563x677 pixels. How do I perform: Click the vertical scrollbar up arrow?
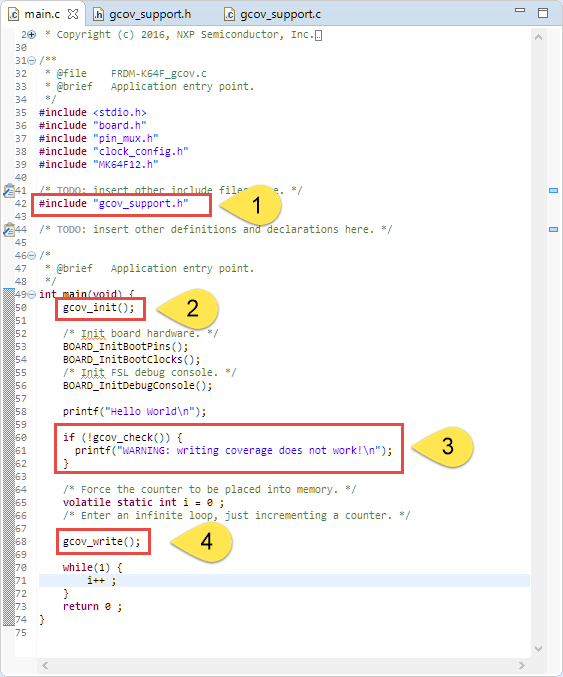pos(538,38)
